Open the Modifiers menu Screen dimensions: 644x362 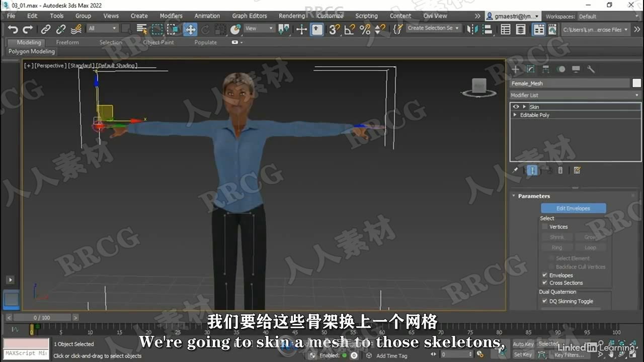pos(171,16)
